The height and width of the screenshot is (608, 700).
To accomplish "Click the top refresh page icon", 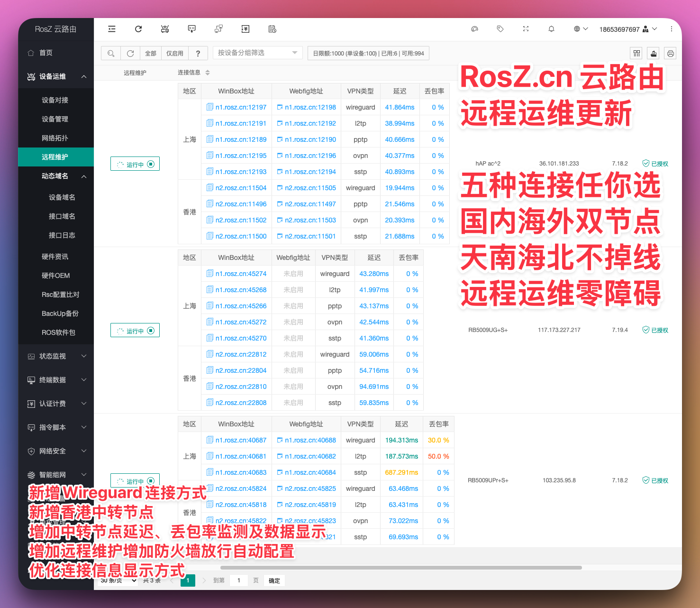I will 138,29.
